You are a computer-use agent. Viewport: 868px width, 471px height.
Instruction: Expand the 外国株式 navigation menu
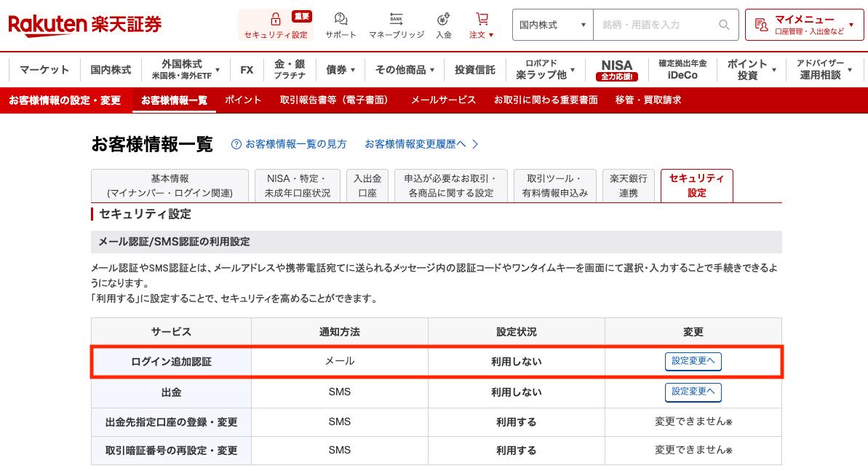coord(186,70)
